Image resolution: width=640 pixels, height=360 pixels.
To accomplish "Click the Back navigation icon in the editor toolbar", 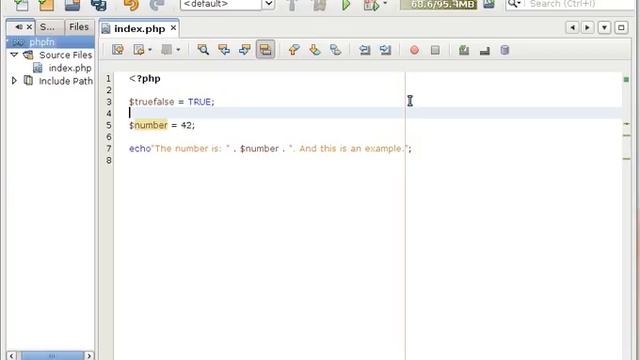I will pyautogui.click(x=139, y=50).
